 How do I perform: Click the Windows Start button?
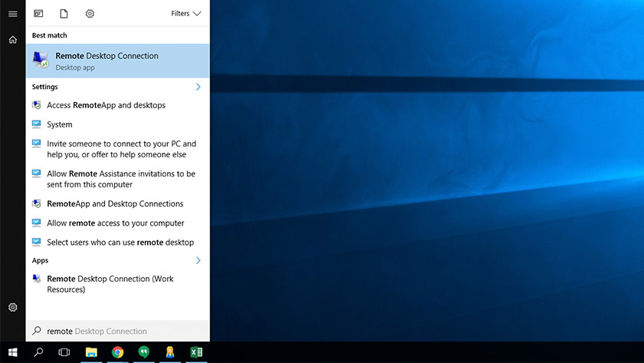(x=12, y=352)
